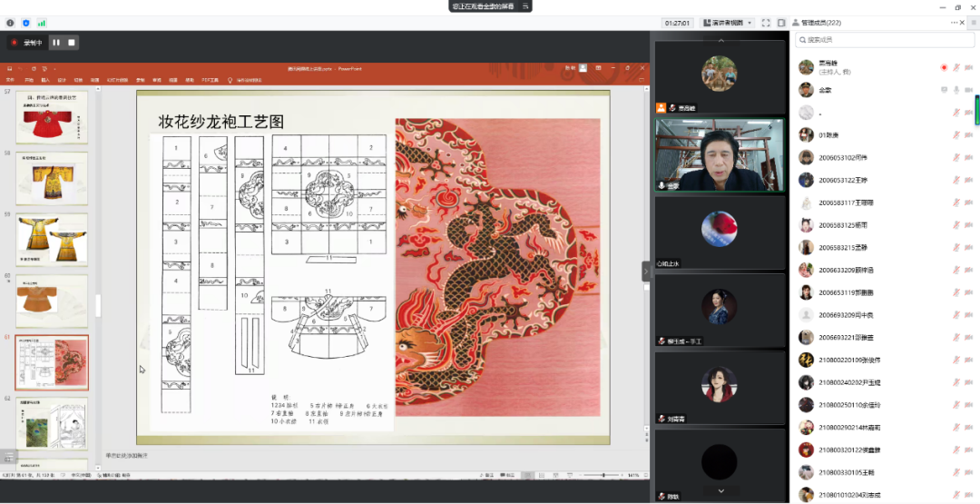Click the blue security shield icon

tap(25, 23)
